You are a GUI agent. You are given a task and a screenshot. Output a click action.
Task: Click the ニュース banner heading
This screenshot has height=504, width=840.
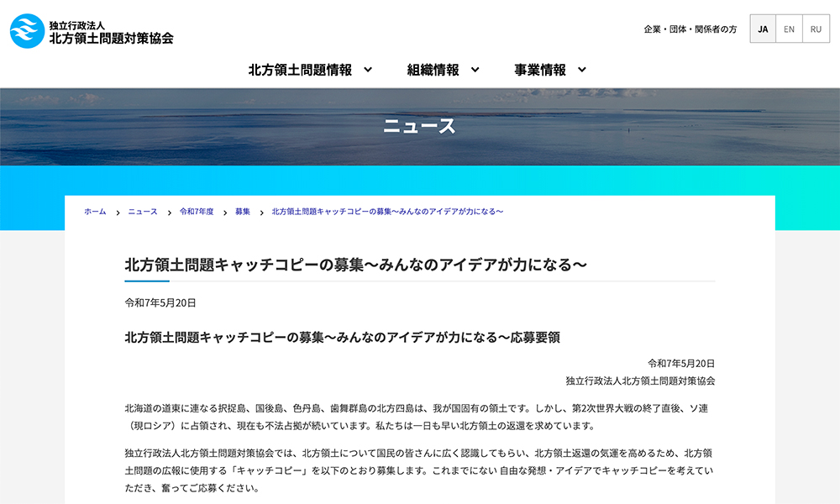(x=419, y=126)
